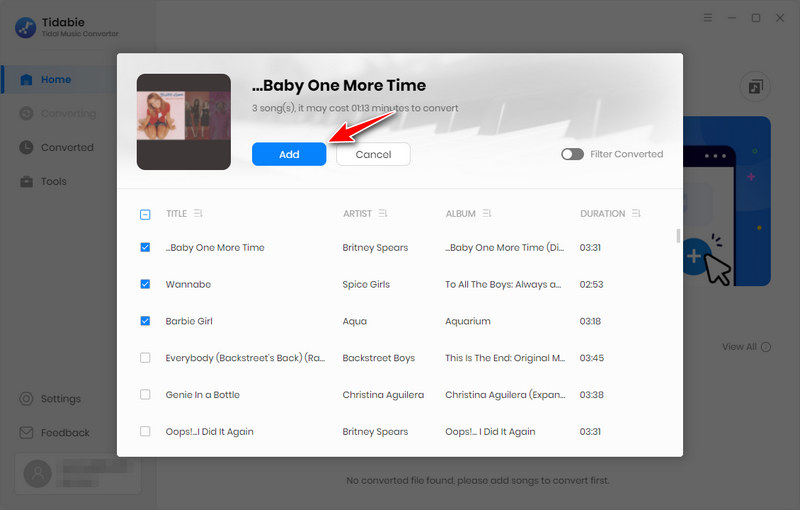Check the Oops!...I Did It Again checkbox

click(x=145, y=431)
